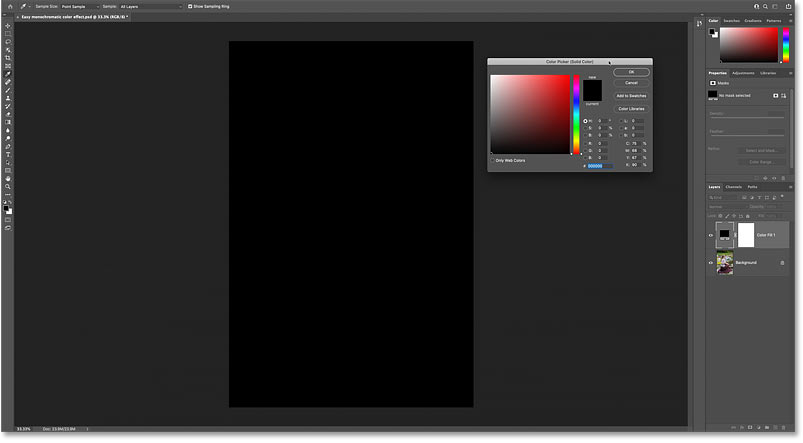Switch to the Adjustments tab
This screenshot has height=443, width=803.
[x=743, y=73]
